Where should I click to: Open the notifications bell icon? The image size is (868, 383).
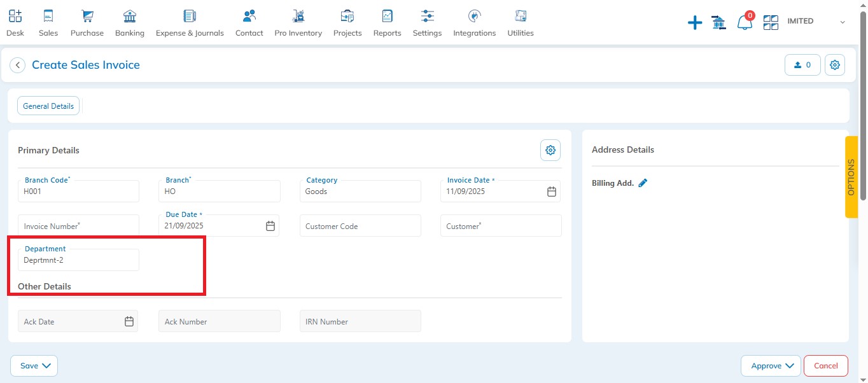tap(745, 23)
